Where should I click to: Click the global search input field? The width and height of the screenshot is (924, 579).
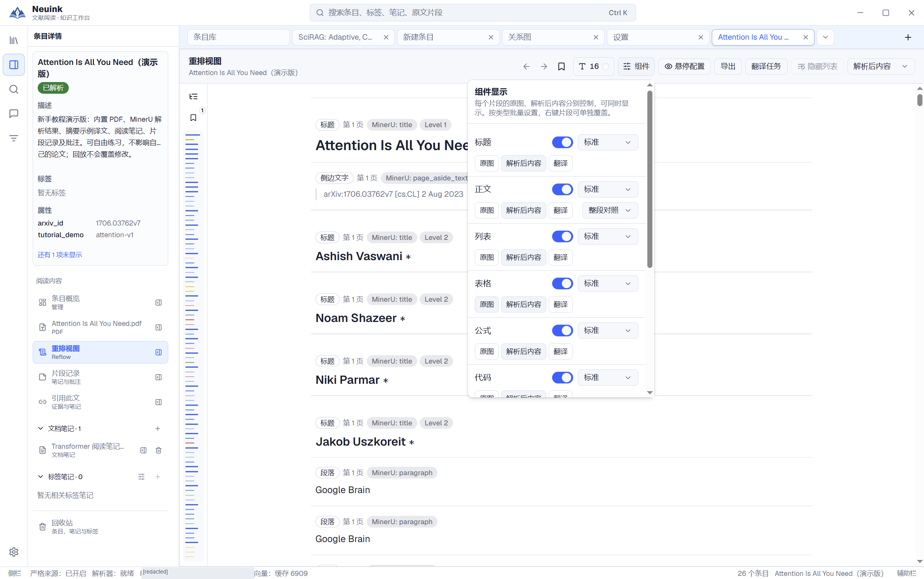coord(472,13)
